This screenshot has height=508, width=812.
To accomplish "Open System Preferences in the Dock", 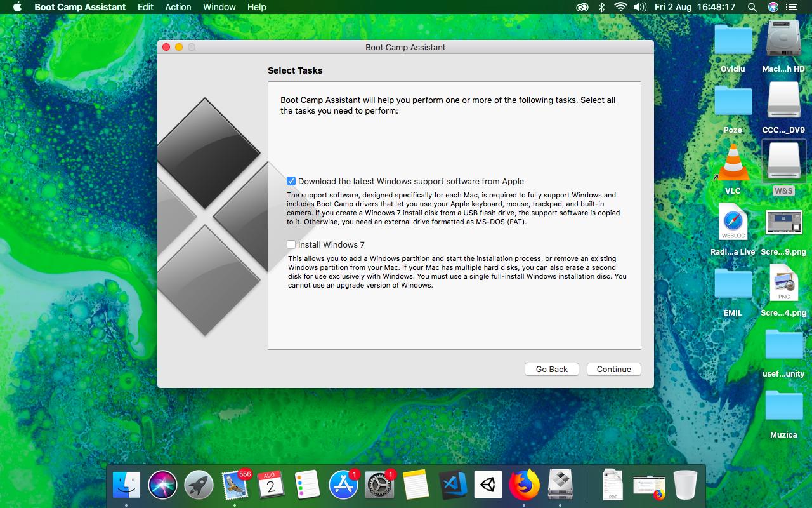I will click(x=380, y=486).
